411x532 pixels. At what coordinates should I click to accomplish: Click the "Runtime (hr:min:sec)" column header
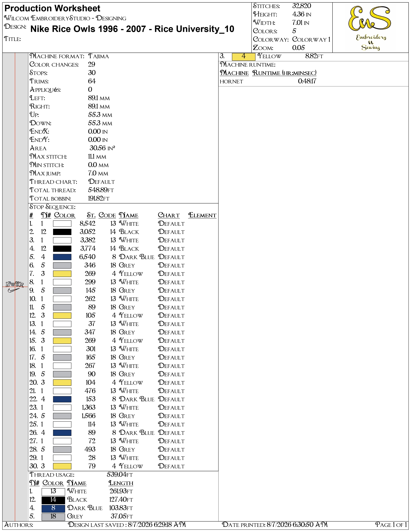[x=284, y=73]
